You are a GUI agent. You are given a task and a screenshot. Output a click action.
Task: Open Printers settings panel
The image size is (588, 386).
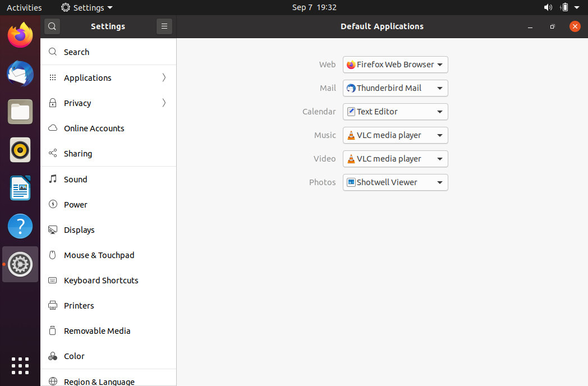108,305
